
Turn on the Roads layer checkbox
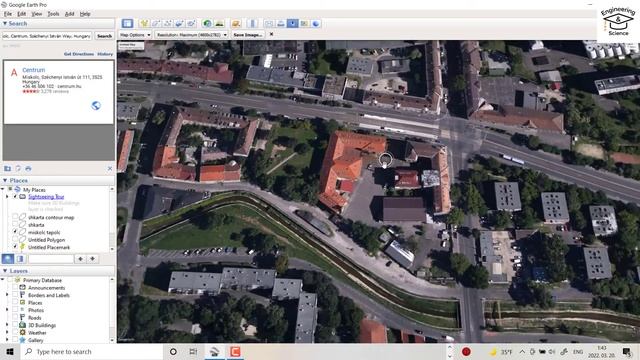[x=15, y=318]
